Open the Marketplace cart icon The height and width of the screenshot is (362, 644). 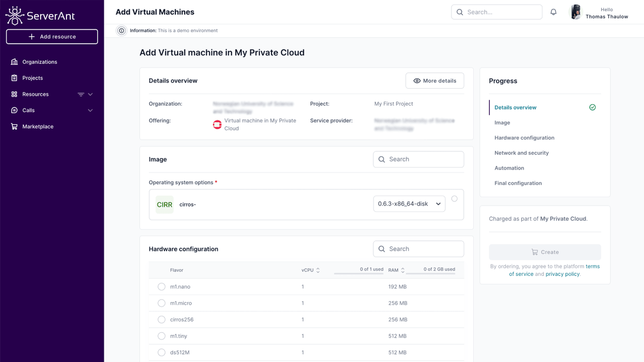pyautogui.click(x=14, y=126)
